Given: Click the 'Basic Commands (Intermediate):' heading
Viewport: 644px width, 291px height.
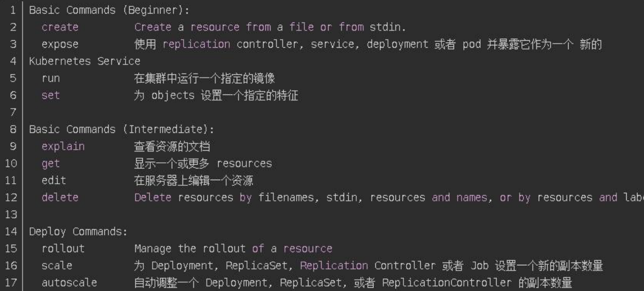Looking at the screenshot, I should (x=122, y=130).
